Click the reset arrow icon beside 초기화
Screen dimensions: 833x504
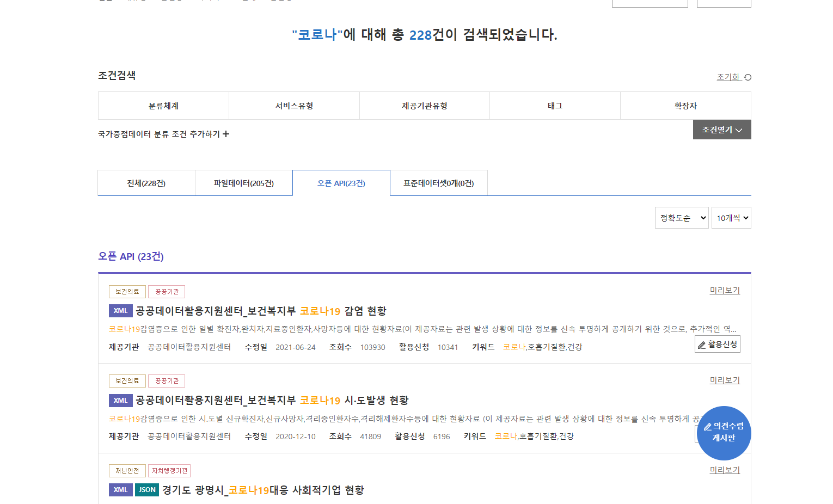pyautogui.click(x=748, y=77)
